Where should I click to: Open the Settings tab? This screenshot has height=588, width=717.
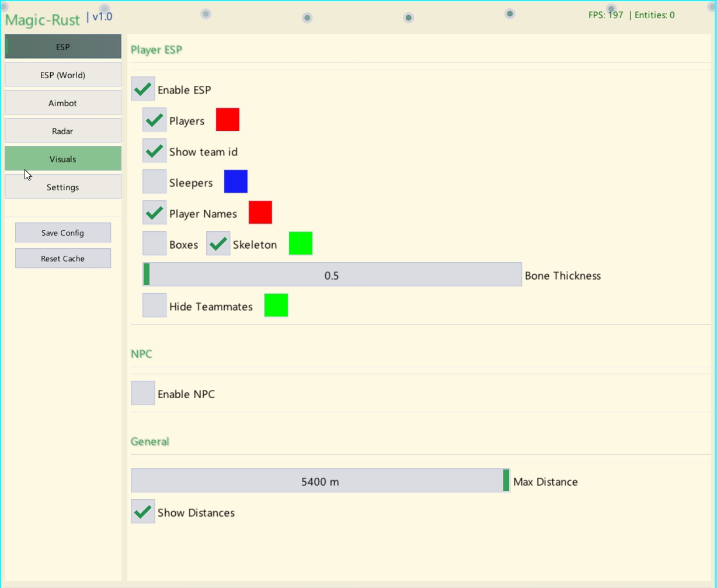(63, 187)
